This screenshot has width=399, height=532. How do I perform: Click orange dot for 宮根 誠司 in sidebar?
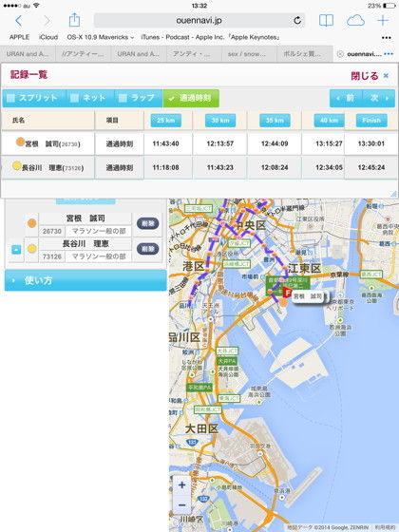tap(32, 223)
